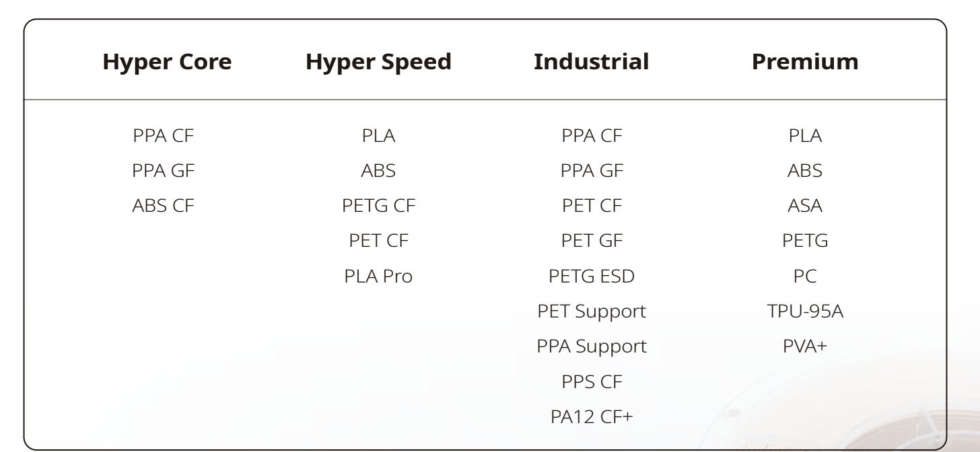Select the PETG ESD material
This screenshot has width=980, height=452.
[x=592, y=276]
